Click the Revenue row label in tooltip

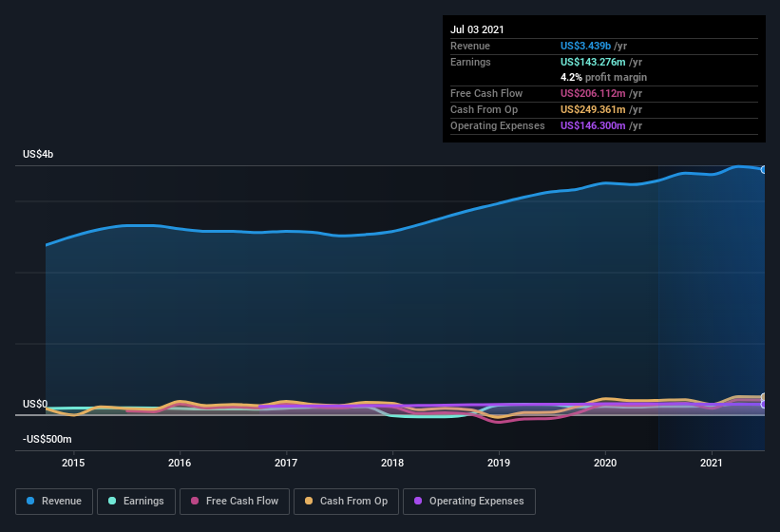470,46
